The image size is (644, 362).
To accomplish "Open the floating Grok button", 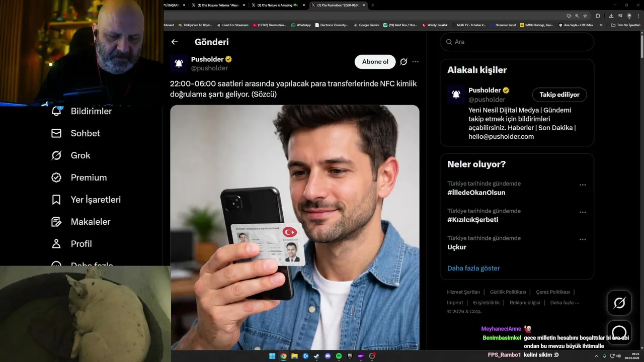I will tap(619, 303).
